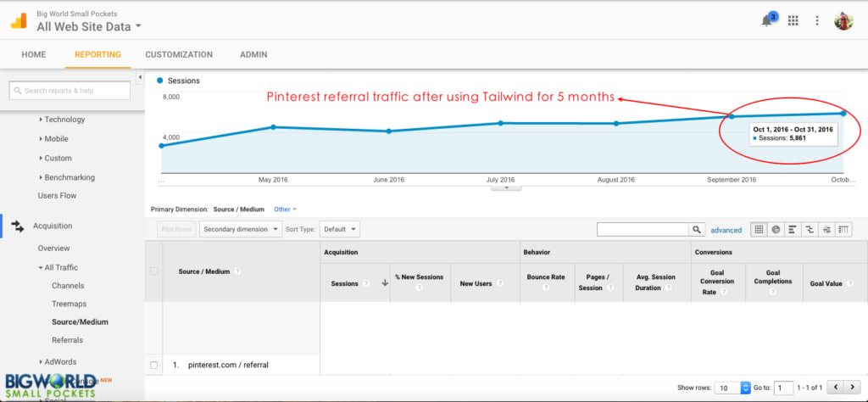Open the Sort Type Default dropdown

click(341, 229)
